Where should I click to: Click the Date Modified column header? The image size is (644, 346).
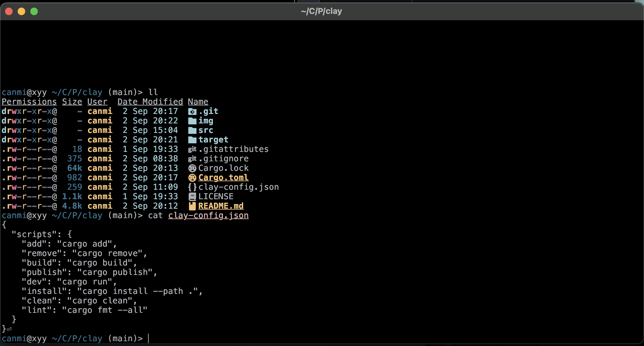tap(150, 102)
